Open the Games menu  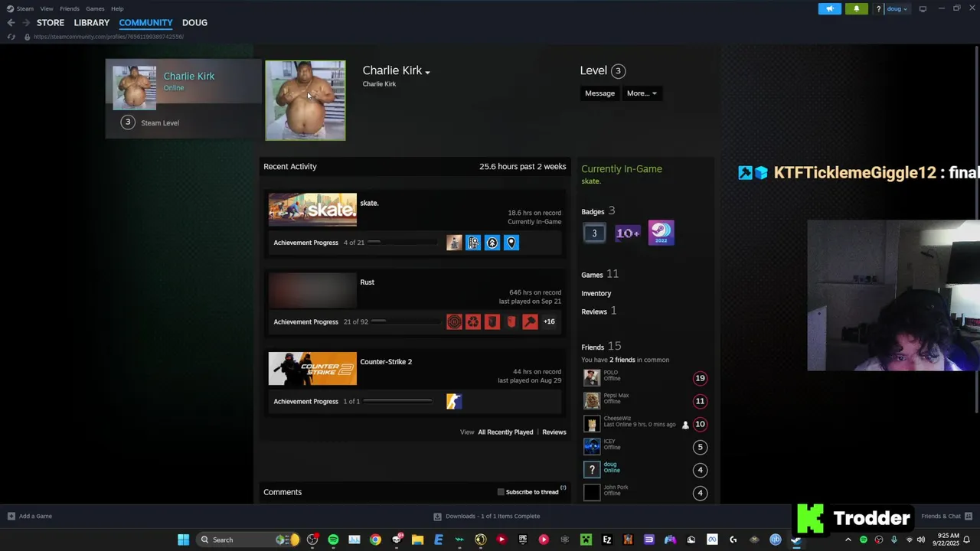[95, 8]
